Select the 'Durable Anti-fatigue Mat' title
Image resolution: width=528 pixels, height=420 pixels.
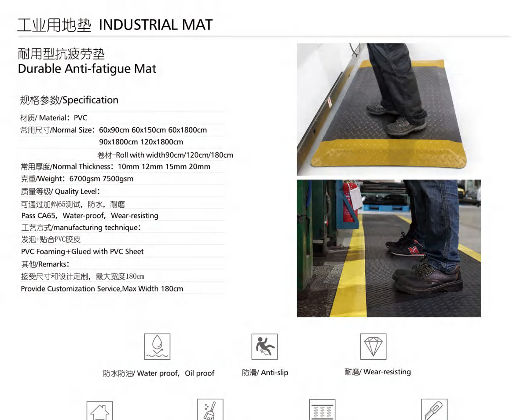click(x=87, y=69)
